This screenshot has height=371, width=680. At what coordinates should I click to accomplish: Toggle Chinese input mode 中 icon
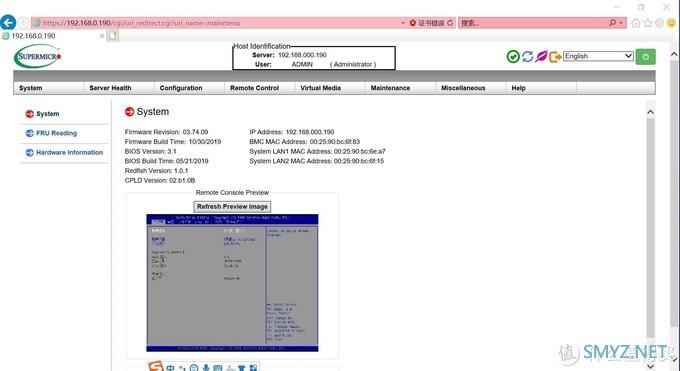170,368
